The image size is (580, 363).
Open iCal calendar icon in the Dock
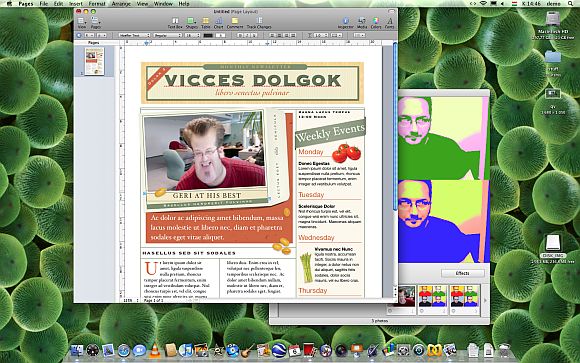295,350
